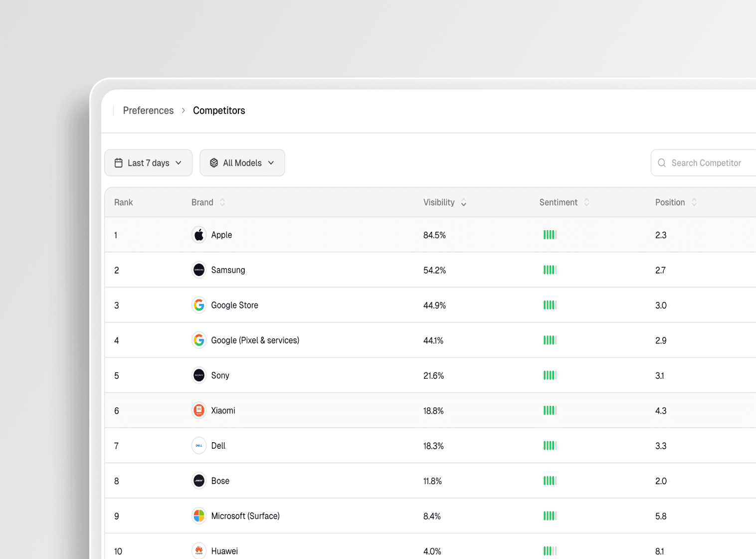The image size is (756, 559).
Task: Open the Last 7 days dropdown
Action: click(x=148, y=162)
